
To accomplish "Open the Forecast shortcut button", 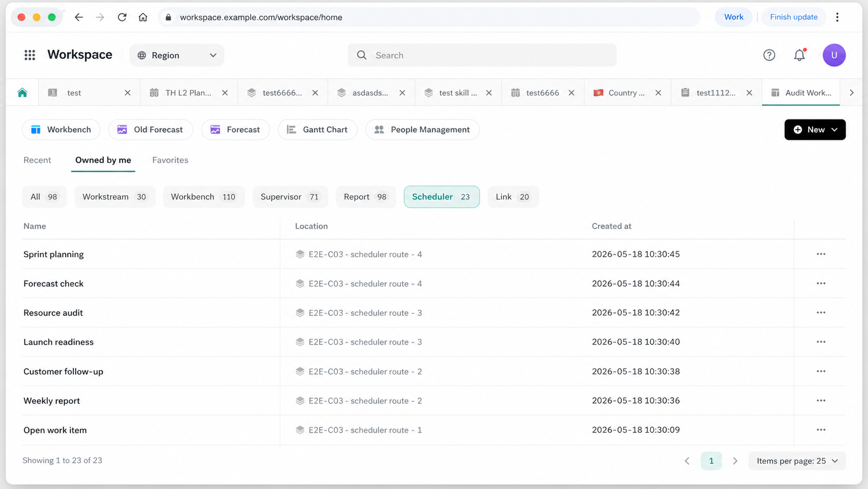I will click(x=235, y=129).
